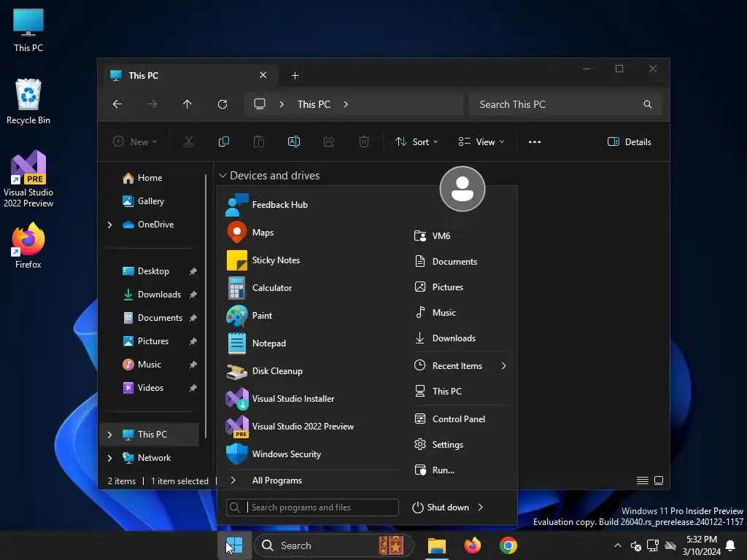The width and height of the screenshot is (747, 560).
Task: Click the taskbar clock showing 5:32 PM
Action: coord(701,545)
